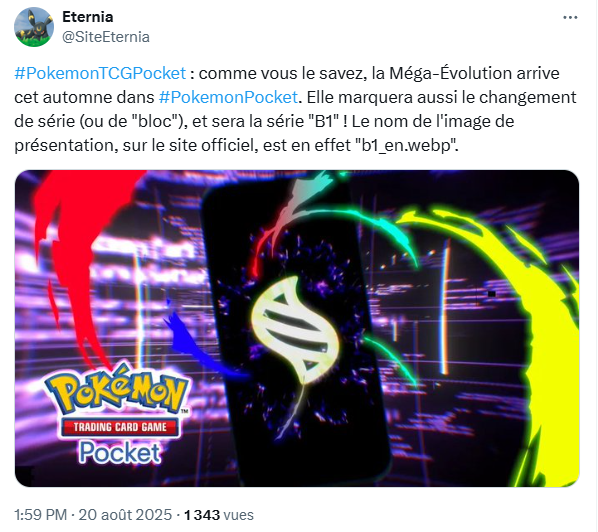598x532 pixels.
Task: Click the Eternia display name
Action: 88,17
